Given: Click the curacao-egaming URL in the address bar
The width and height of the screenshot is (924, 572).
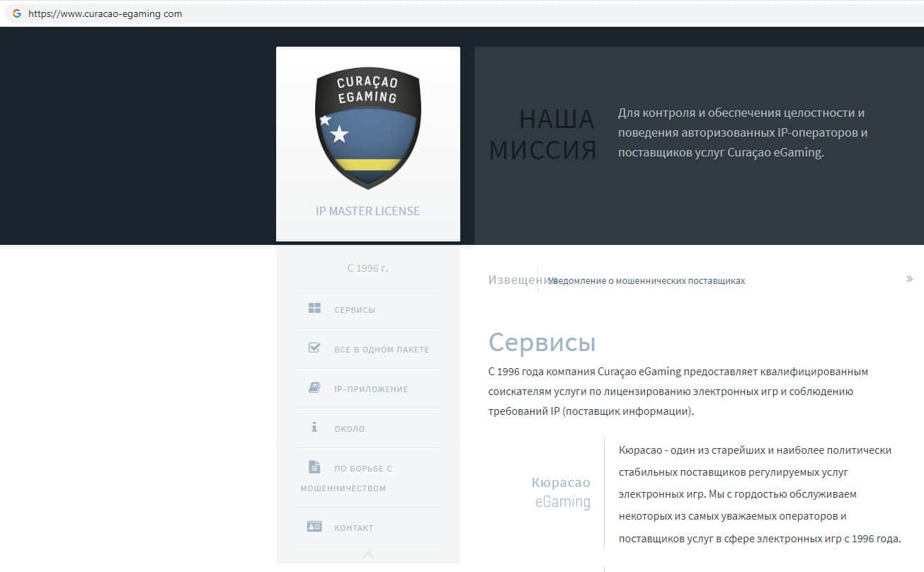Looking at the screenshot, I should pyautogui.click(x=105, y=13).
